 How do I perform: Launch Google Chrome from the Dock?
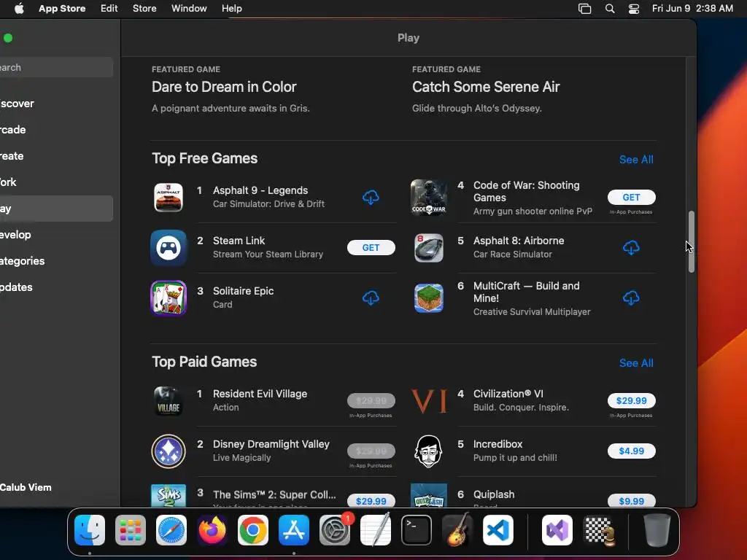tap(253, 530)
